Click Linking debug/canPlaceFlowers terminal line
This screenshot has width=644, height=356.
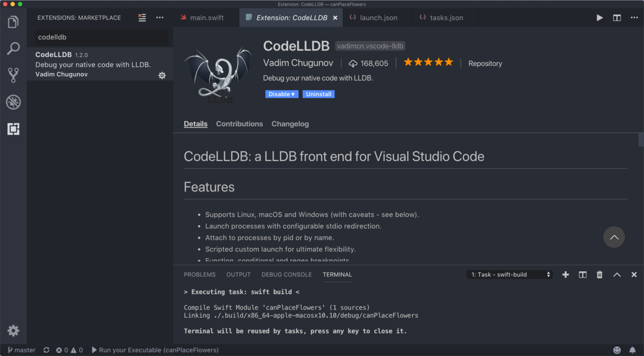point(301,315)
